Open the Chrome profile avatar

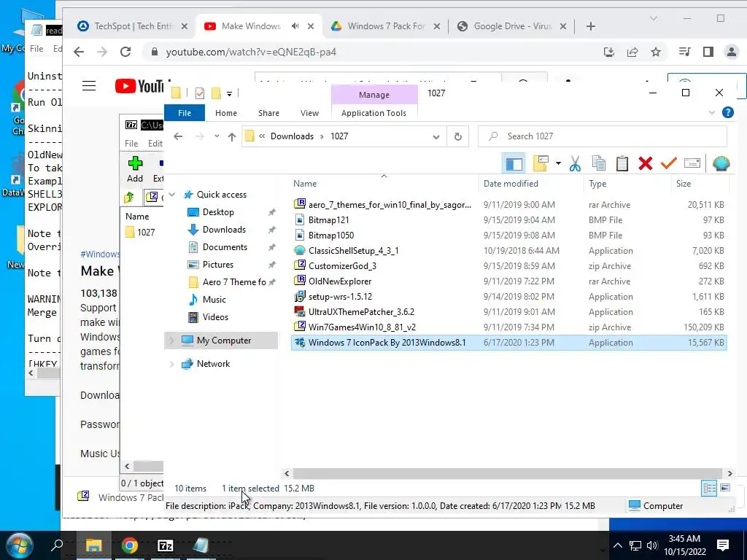pyautogui.click(x=731, y=52)
